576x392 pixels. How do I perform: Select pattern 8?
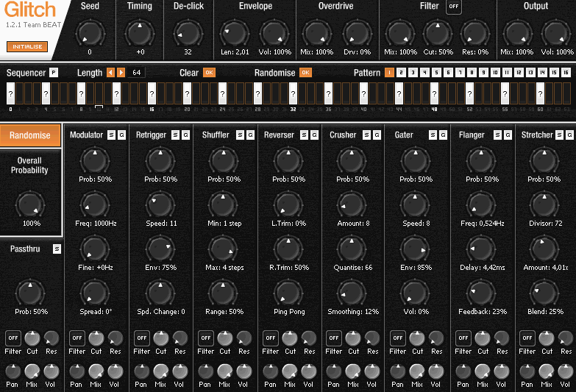coord(472,72)
